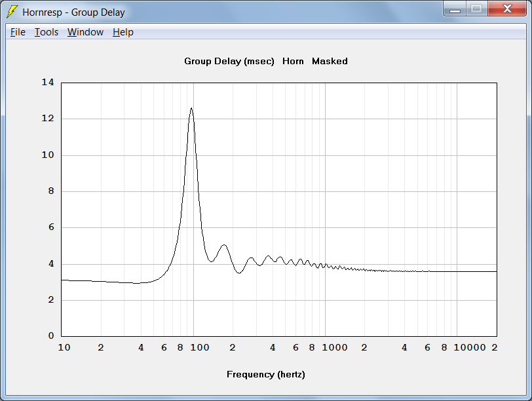Click the '14' value on the vertical axis
Viewport: 532px width, 401px height.
click(x=47, y=82)
